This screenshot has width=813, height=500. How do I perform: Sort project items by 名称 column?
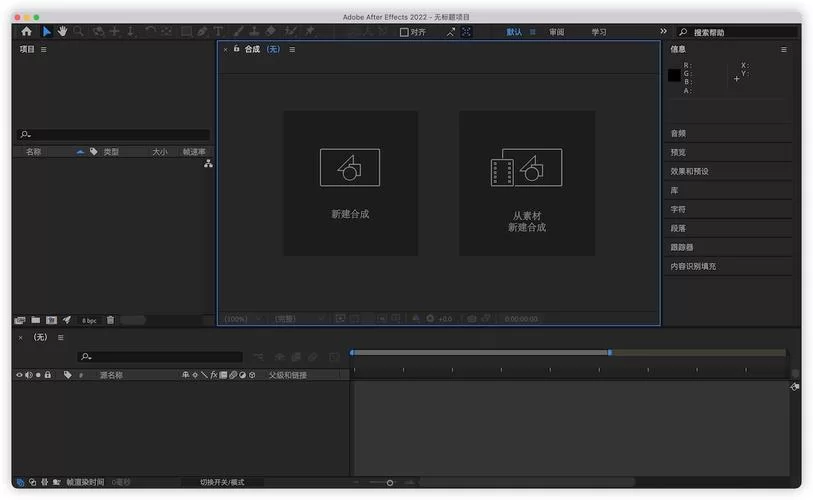34,151
